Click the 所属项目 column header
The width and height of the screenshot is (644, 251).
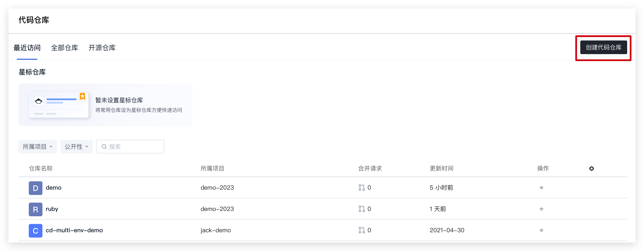(212, 169)
